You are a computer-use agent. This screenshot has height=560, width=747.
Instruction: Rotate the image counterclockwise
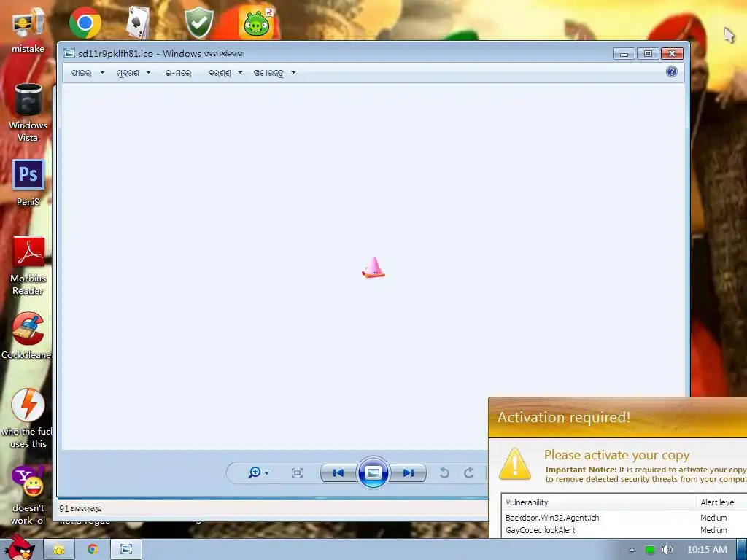(444, 472)
